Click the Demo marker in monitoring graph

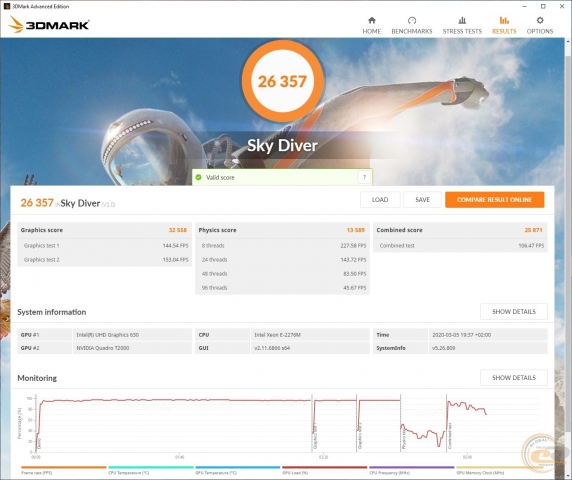tap(39, 444)
